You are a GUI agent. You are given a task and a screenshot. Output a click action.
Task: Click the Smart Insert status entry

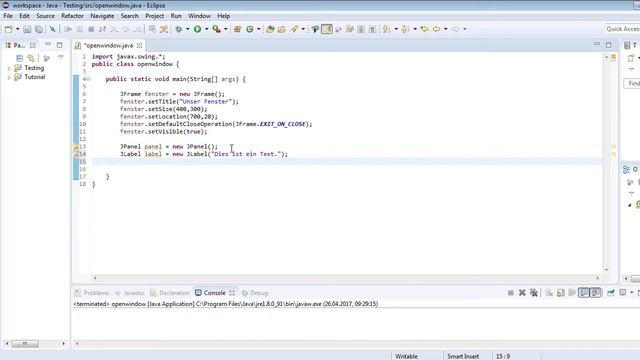(463, 356)
